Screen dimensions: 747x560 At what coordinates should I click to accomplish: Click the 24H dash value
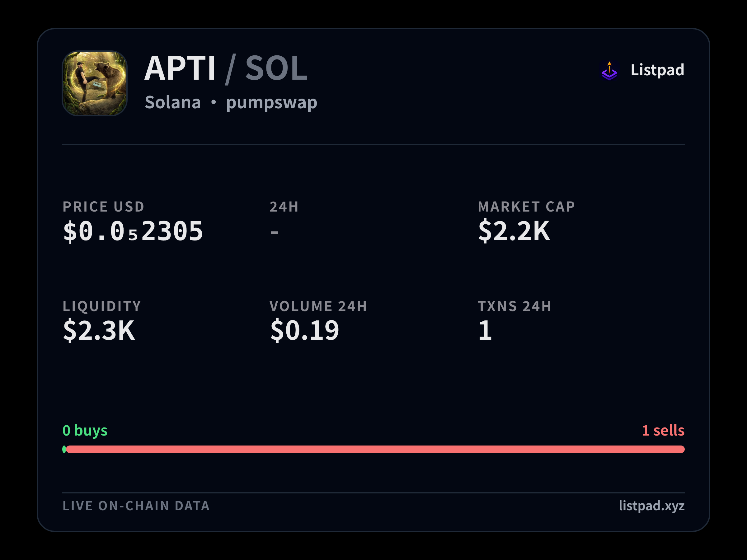pos(274,232)
